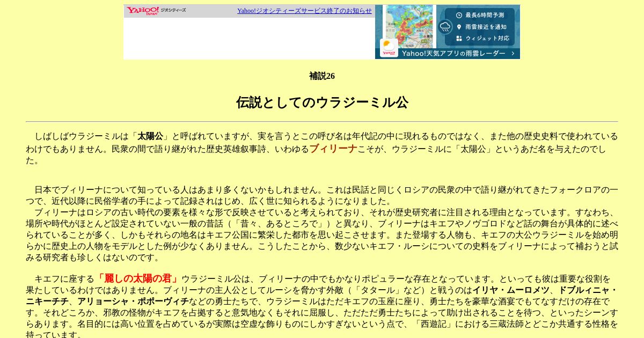This screenshot has width=644, height=338.
Task: Click the Yahoo! Japan GeoCities logo
Action: [156, 11]
